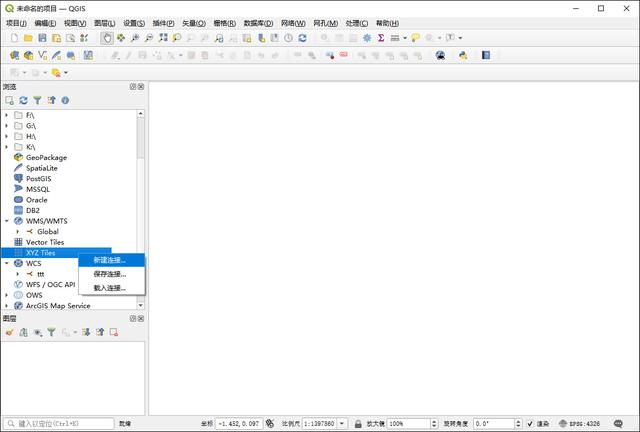Open the map scale dropdown
This screenshot has width=640, height=432.
pyautogui.click(x=342, y=424)
